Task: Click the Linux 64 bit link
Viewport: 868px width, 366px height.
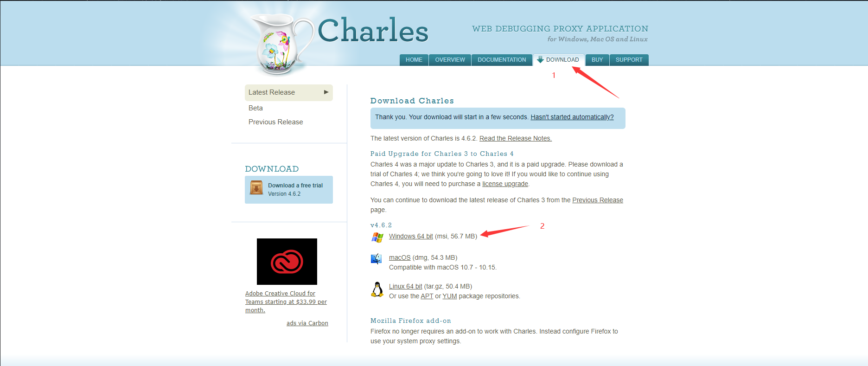Action: tap(406, 286)
